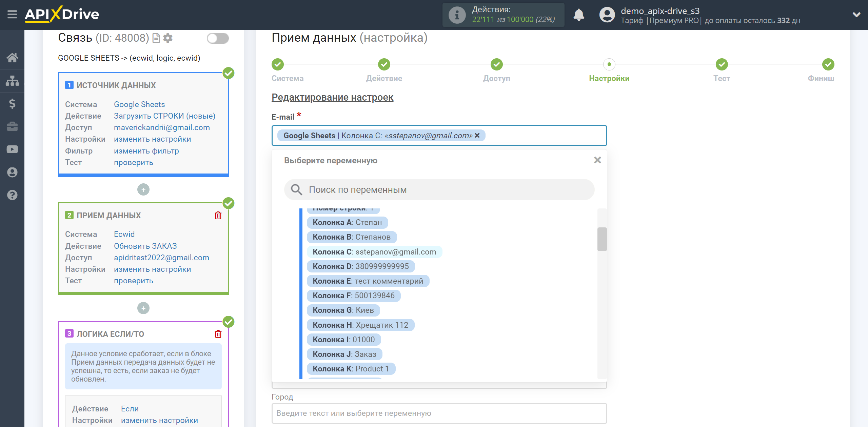The image size is (868, 427).
Task: Add block after data source
Action: (x=143, y=189)
